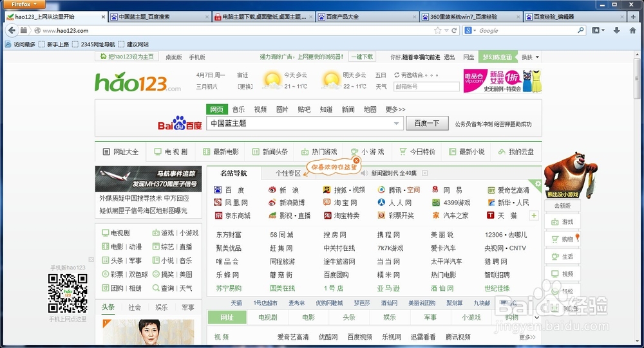
Task: Open 人人网 site link
Action: 394,203
